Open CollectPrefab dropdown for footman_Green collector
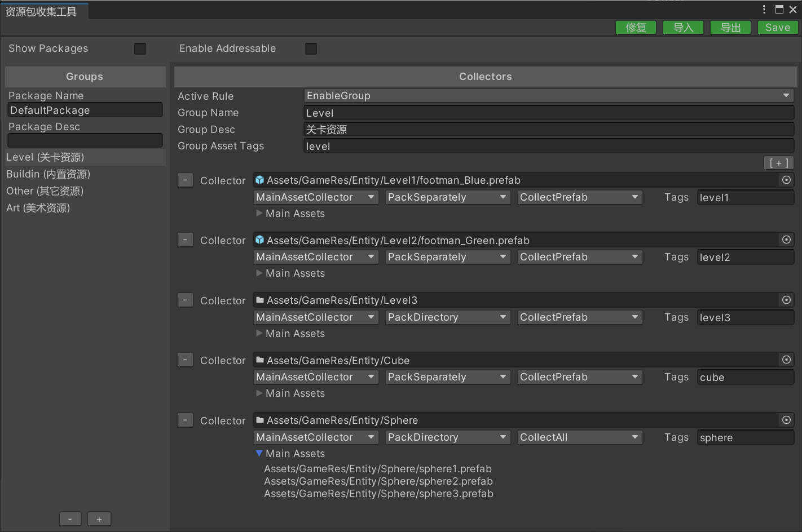Viewport: 802px width, 532px height. [580, 257]
